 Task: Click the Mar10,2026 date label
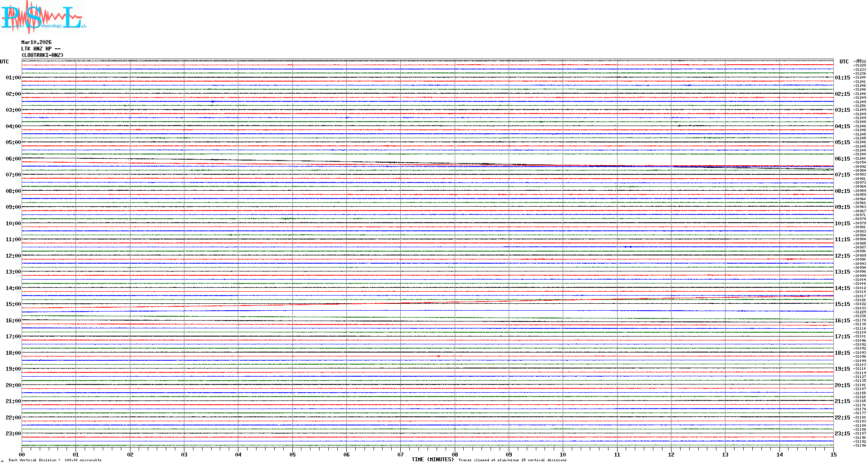coord(36,42)
